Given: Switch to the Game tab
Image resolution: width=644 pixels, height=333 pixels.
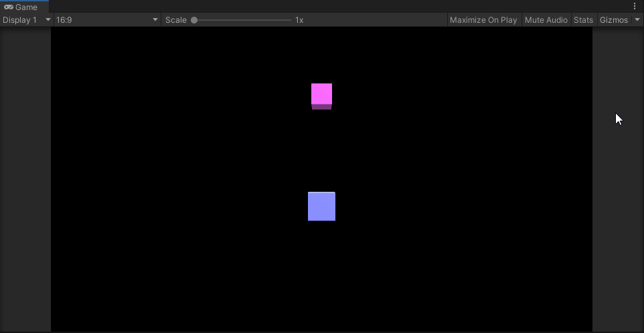Looking at the screenshot, I should point(24,7).
